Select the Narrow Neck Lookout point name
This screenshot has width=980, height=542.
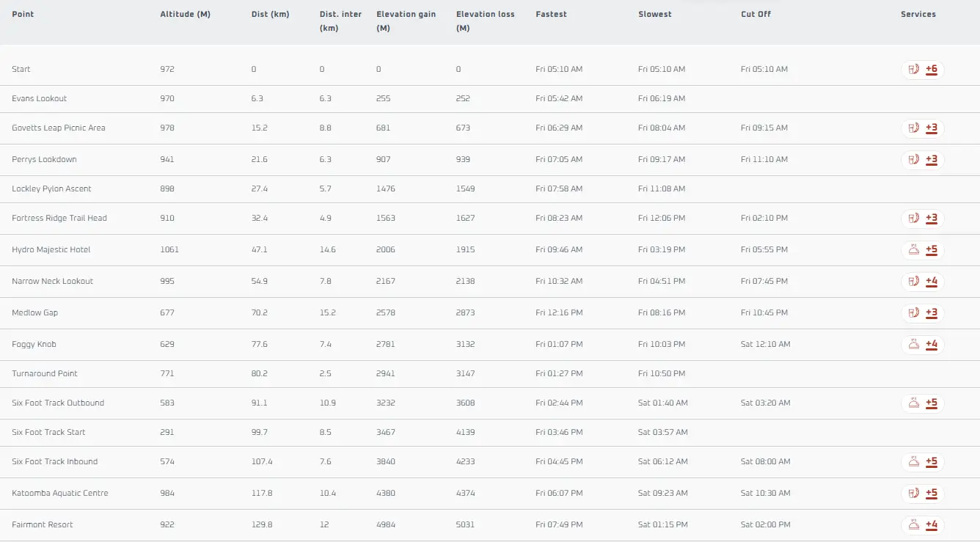(53, 281)
